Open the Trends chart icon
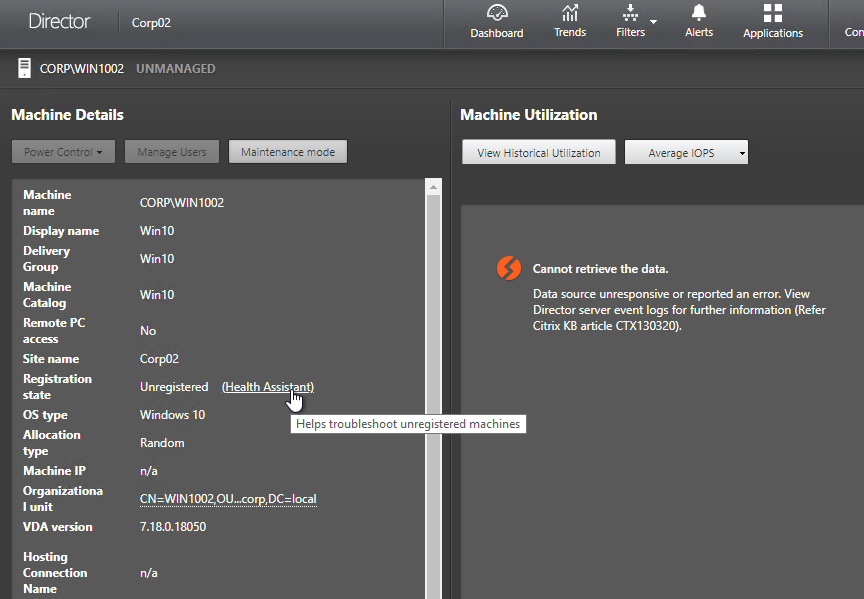 (x=570, y=13)
